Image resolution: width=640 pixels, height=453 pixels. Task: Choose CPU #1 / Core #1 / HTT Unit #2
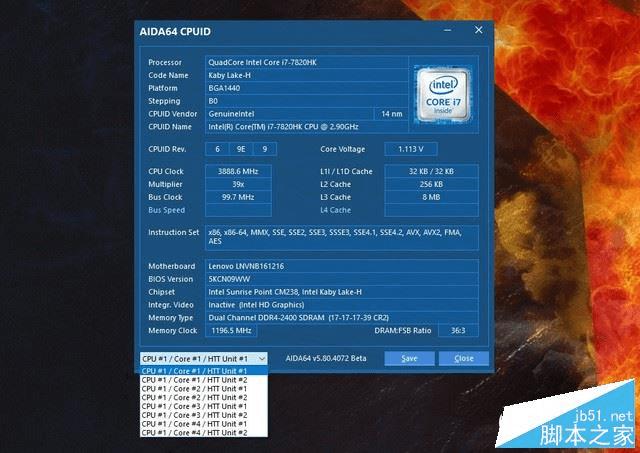(204, 380)
